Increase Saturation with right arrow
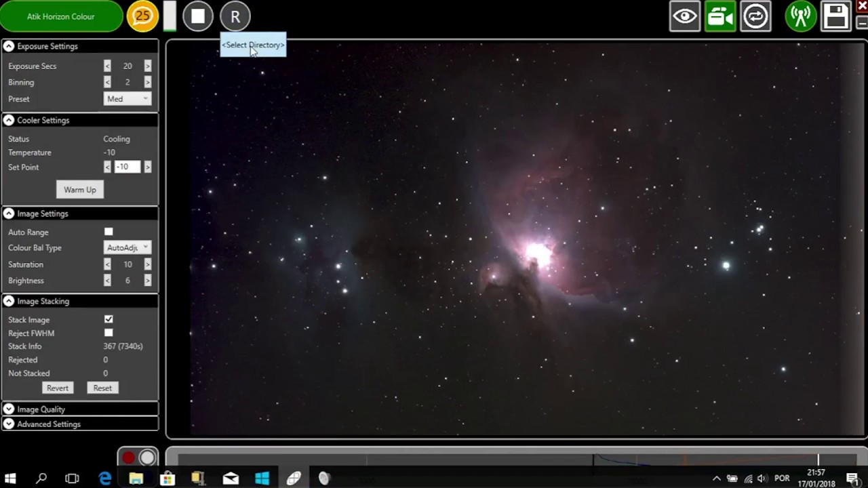Image resolution: width=868 pixels, height=488 pixels. [148, 264]
